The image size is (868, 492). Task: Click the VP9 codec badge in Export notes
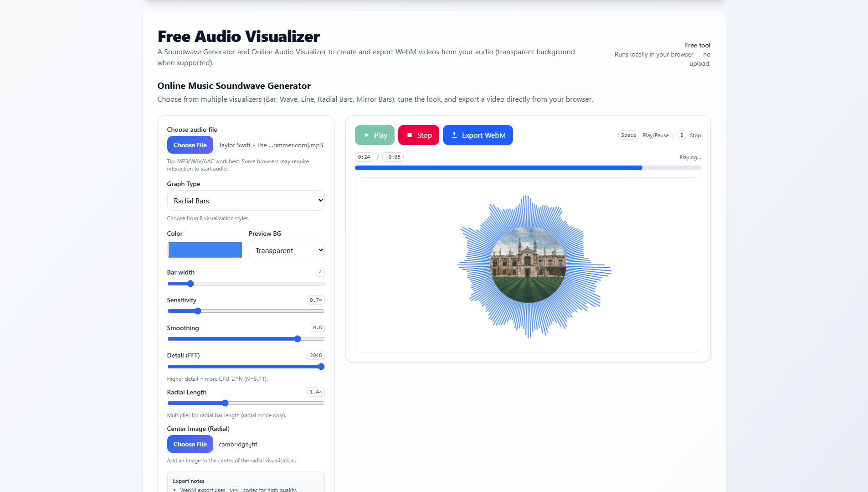tap(234, 489)
